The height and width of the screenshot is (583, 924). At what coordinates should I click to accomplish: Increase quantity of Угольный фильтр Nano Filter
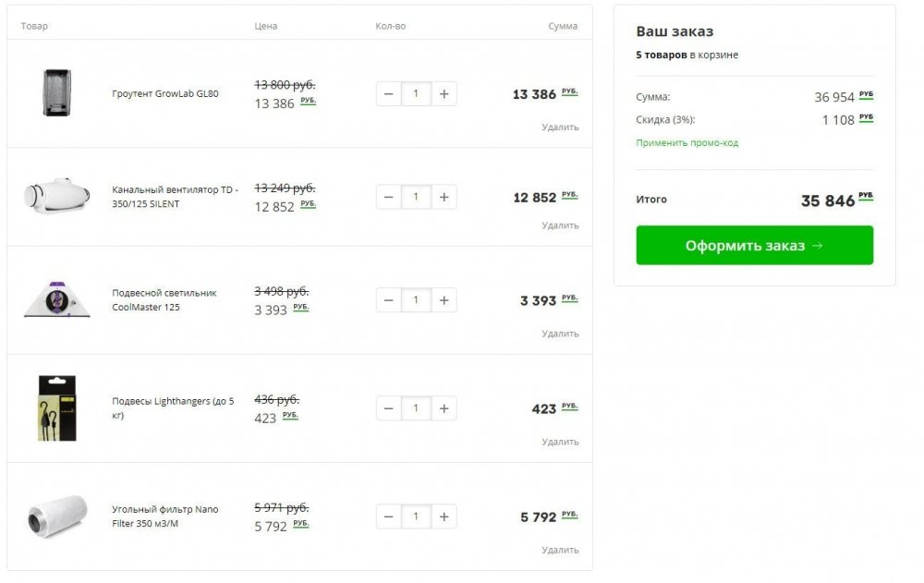click(x=444, y=517)
